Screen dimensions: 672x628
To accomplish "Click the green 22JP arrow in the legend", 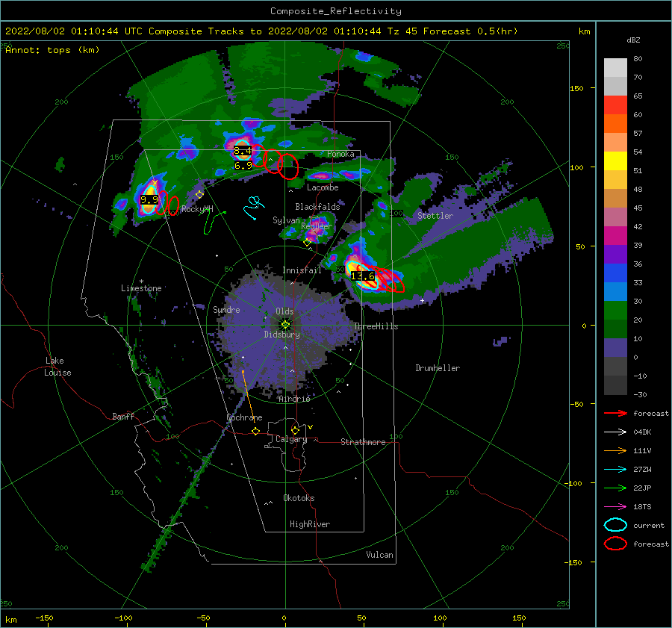I will click(615, 488).
